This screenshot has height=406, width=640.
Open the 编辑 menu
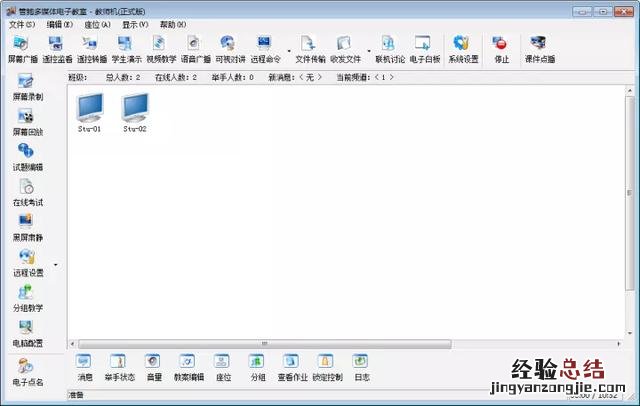[60, 24]
